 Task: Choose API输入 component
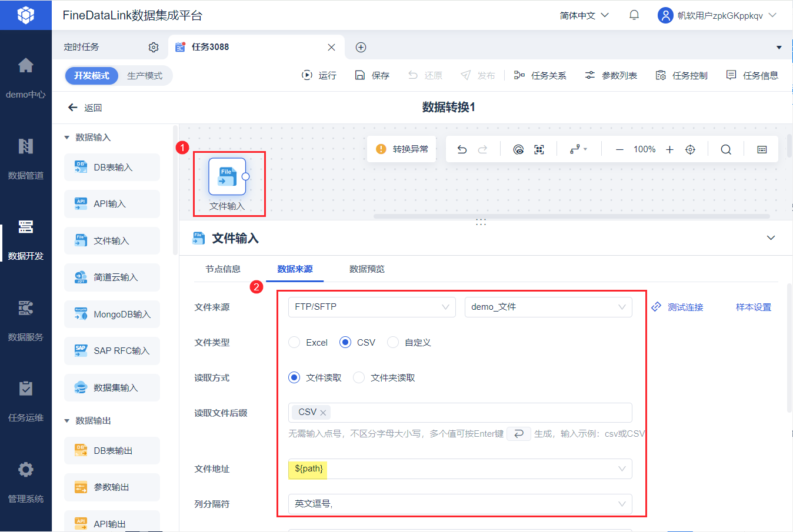point(112,204)
